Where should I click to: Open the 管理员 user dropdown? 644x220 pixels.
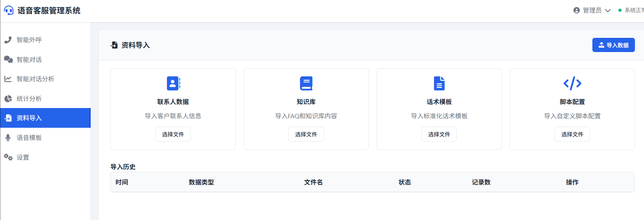coord(592,10)
